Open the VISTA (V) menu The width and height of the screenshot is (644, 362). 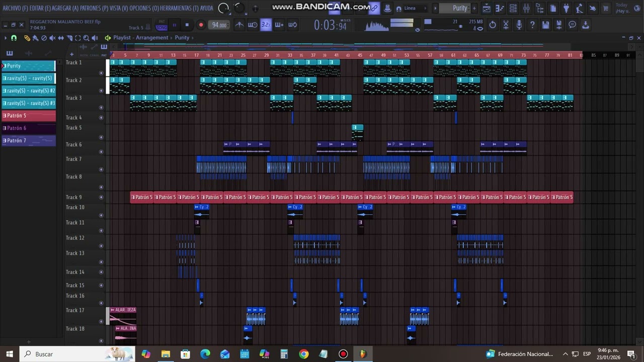point(119,8)
